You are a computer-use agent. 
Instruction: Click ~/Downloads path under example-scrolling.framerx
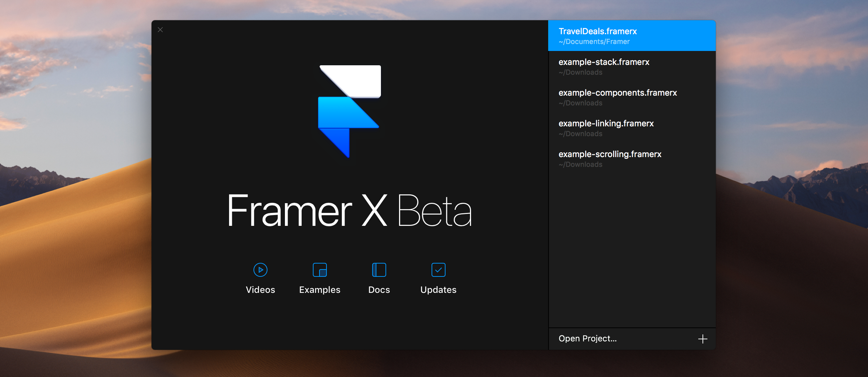580,164
